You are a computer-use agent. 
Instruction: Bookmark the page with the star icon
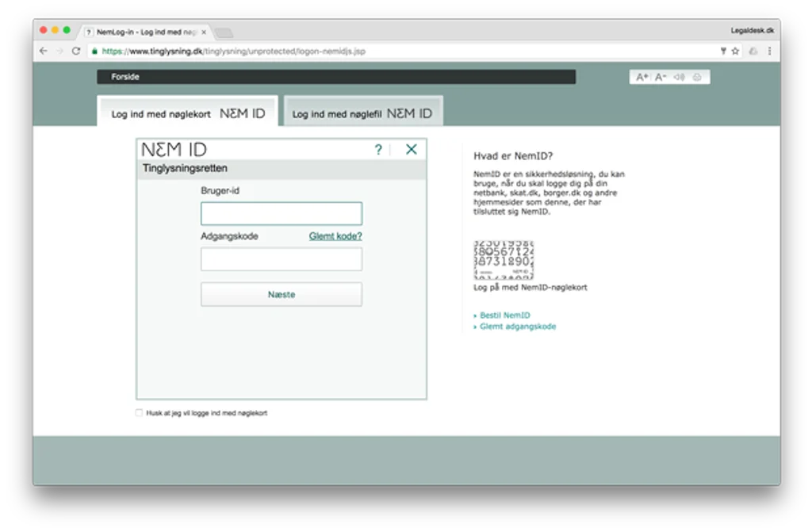[x=735, y=51]
